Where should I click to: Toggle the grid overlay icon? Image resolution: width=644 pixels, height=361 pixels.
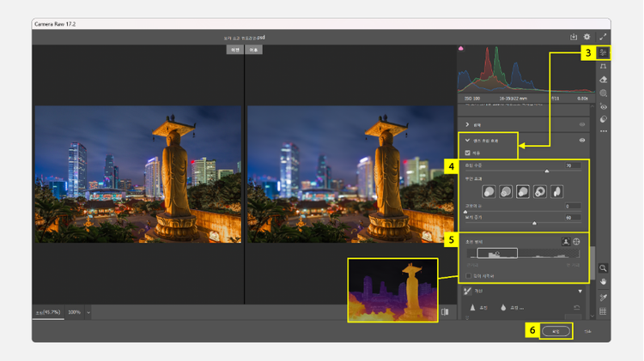(603, 311)
